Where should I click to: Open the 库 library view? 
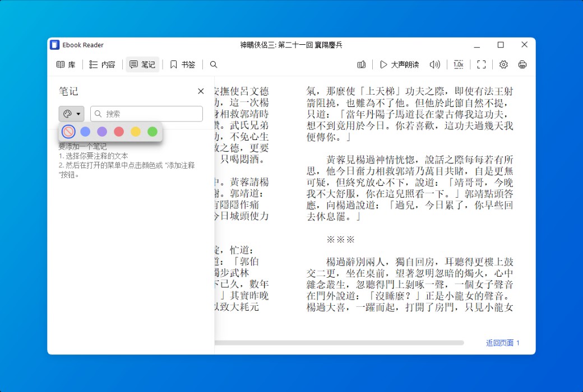(66, 64)
